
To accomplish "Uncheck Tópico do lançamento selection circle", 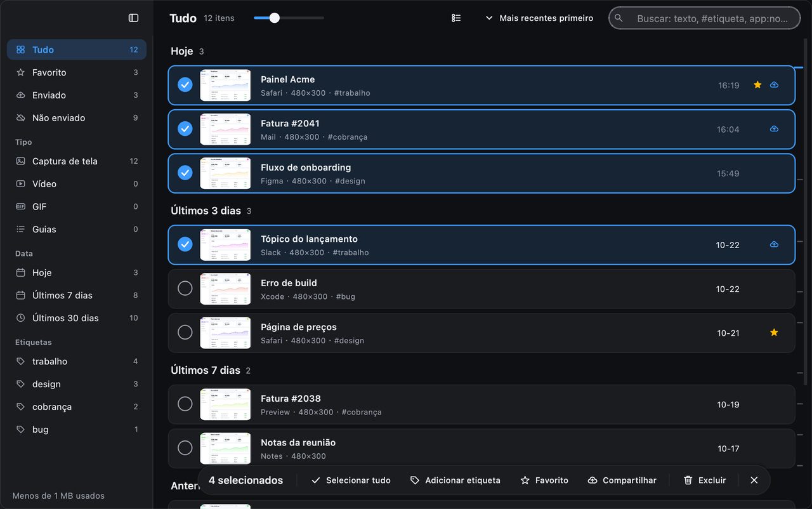I will click(185, 244).
